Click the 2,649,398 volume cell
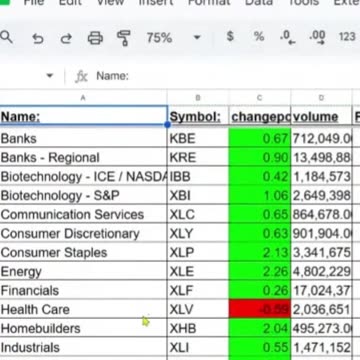The width and height of the screenshot is (360, 360). [x=321, y=195]
